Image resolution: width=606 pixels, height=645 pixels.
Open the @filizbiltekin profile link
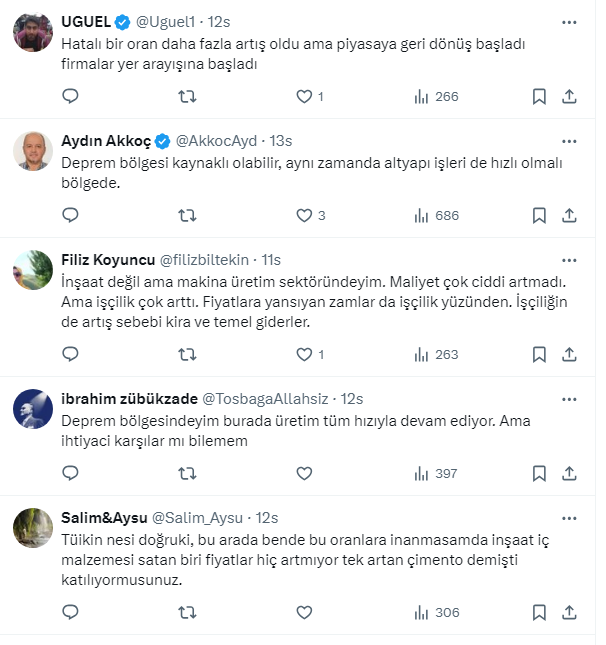(205, 258)
